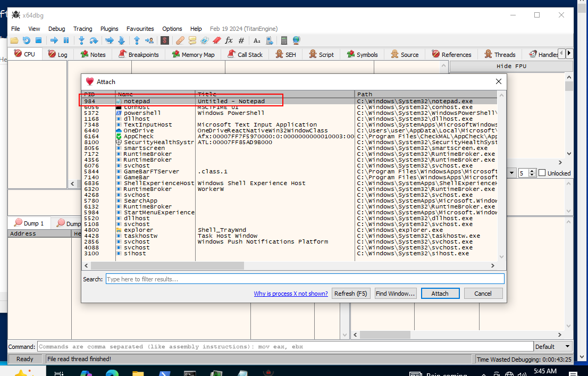
Task: Click the 5:45 AM taskbar clock
Action: point(545,371)
